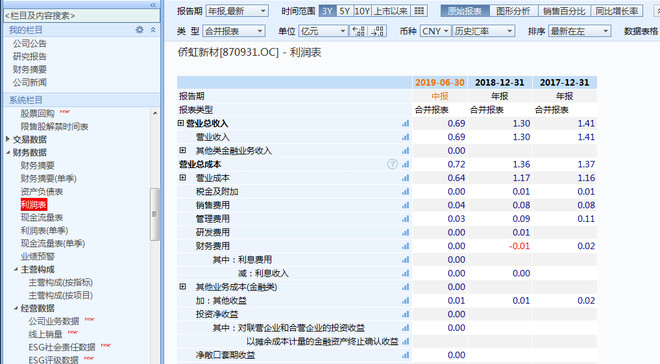Open the 单位 dropdown showing 亿元
Image resolution: width=660 pixels, height=364 pixels.
coord(323,31)
